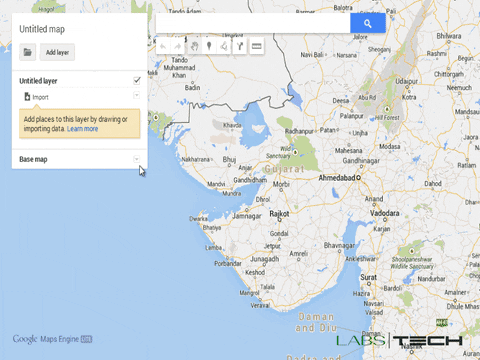Image resolution: width=480 pixels, height=360 pixels.
Task: Click the Wild Sanctuary park marker icon
Action: click(x=295, y=152)
